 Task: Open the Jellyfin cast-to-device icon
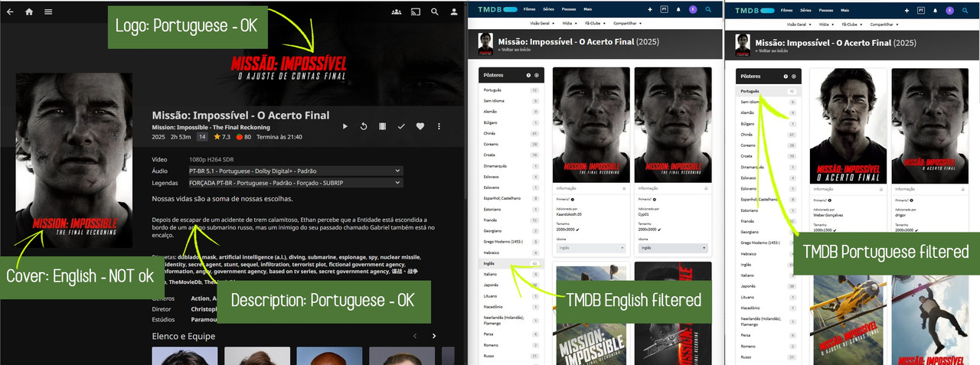pos(416,11)
